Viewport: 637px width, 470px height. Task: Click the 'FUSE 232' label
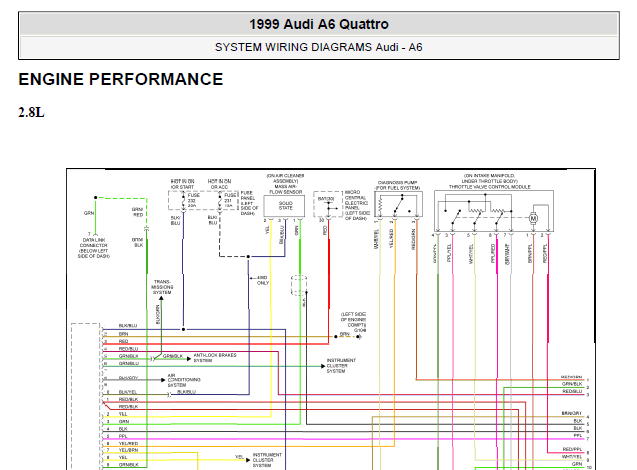(193, 200)
